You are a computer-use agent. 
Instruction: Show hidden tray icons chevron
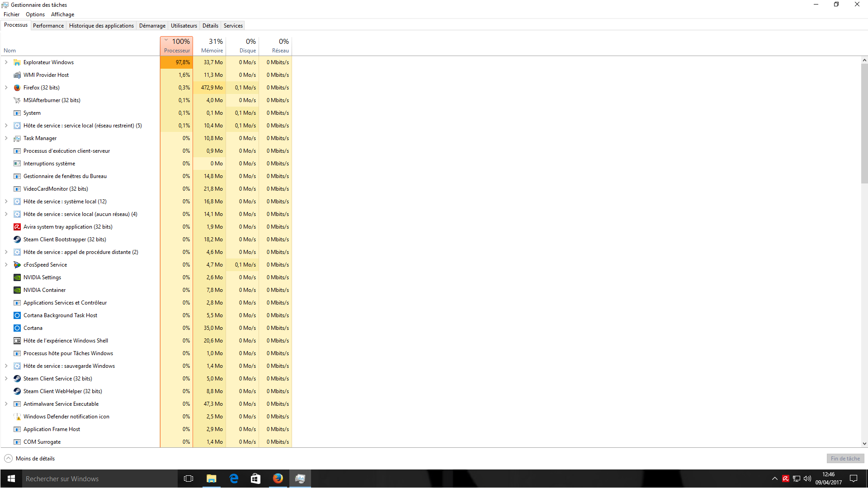tap(774, 479)
